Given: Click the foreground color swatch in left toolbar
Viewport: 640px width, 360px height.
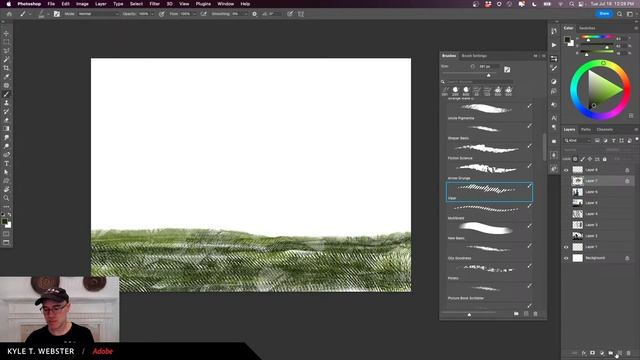Looking at the screenshot, I should pyautogui.click(x=4, y=221).
